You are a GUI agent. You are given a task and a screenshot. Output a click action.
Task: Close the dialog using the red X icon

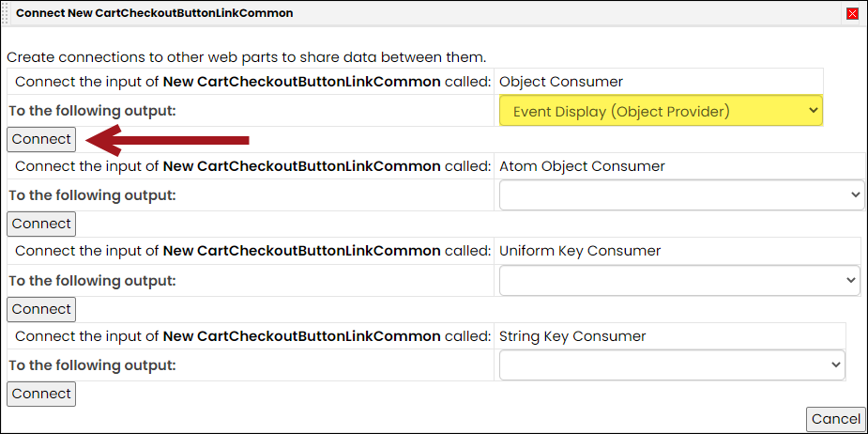[852, 14]
